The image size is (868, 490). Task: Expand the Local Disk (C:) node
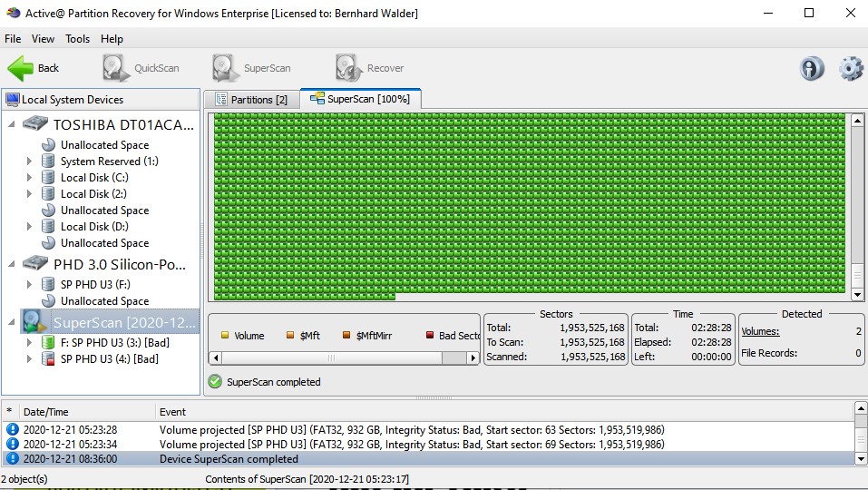pos(29,178)
